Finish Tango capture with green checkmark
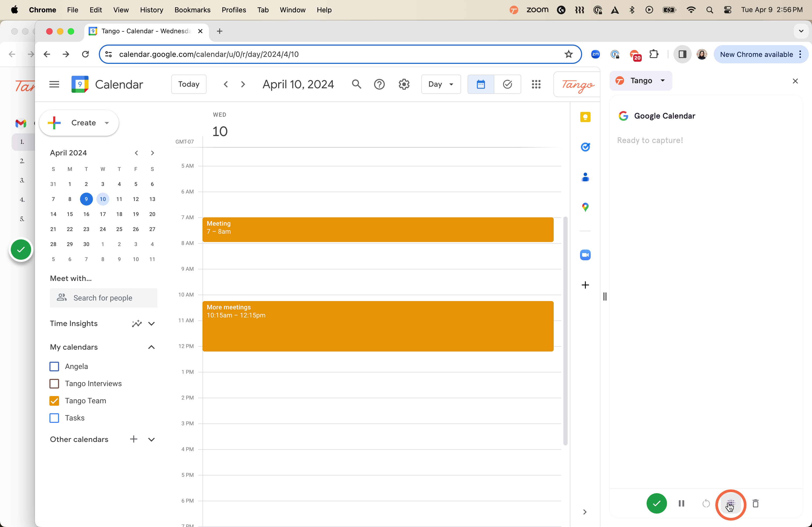Image resolution: width=812 pixels, height=527 pixels. [x=657, y=503]
